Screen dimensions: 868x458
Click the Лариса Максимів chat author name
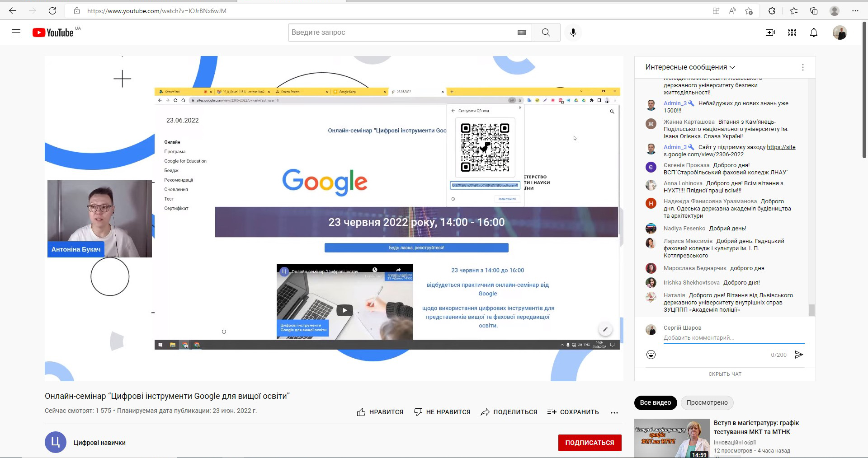688,241
